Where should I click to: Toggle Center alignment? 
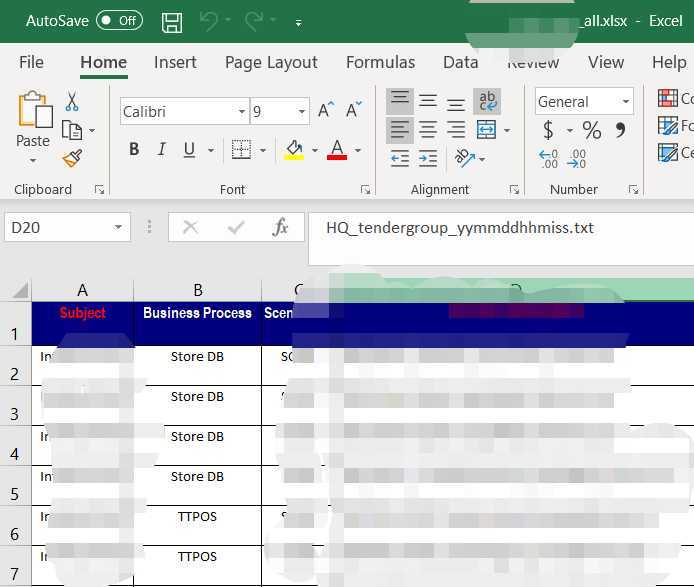[428, 130]
